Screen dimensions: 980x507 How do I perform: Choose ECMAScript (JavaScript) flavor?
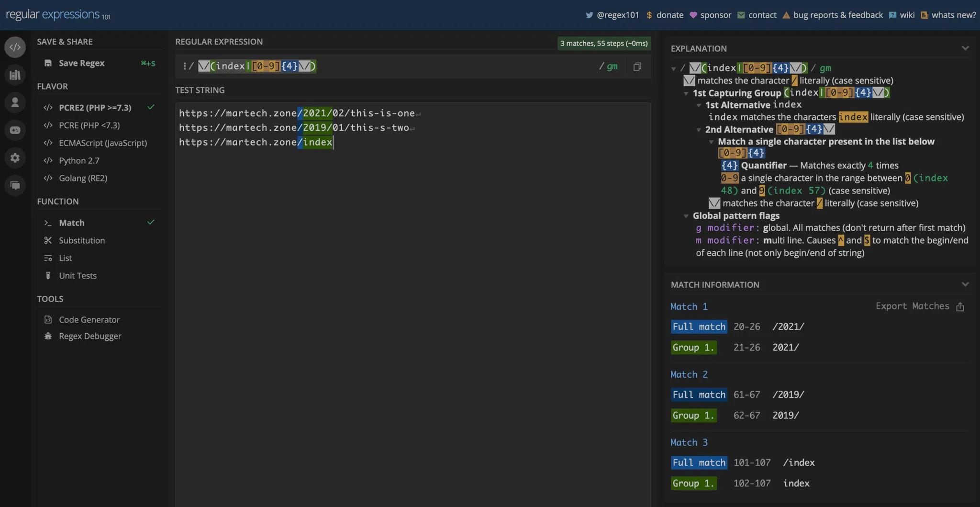click(x=102, y=143)
